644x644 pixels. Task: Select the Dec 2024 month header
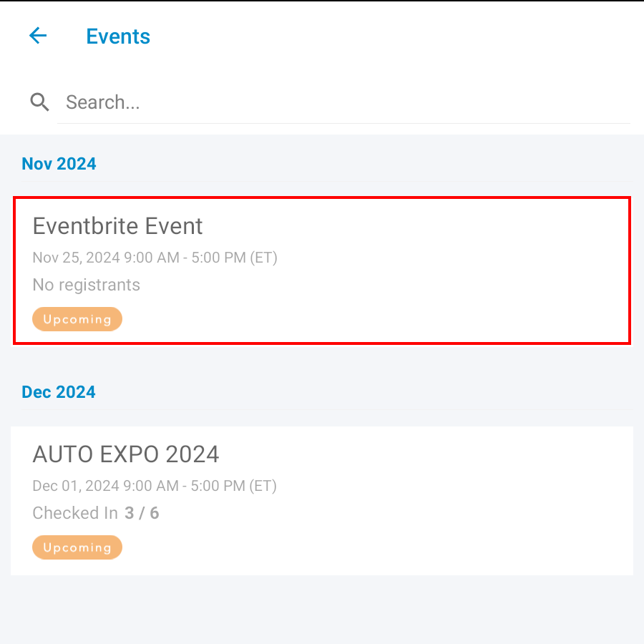tap(59, 392)
